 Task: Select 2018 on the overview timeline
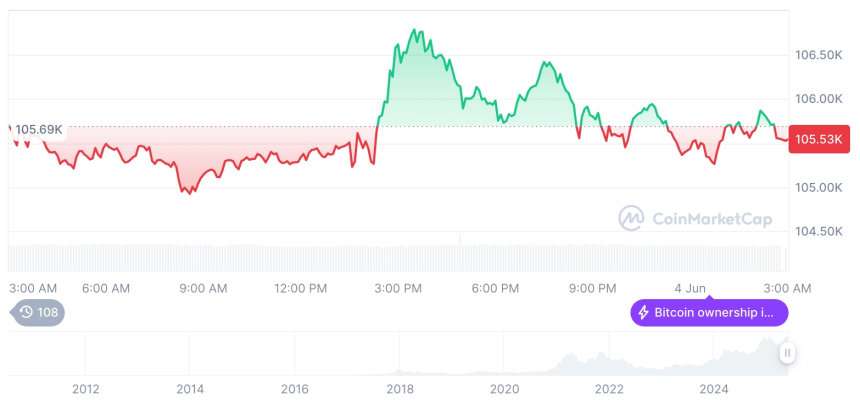tap(400, 389)
